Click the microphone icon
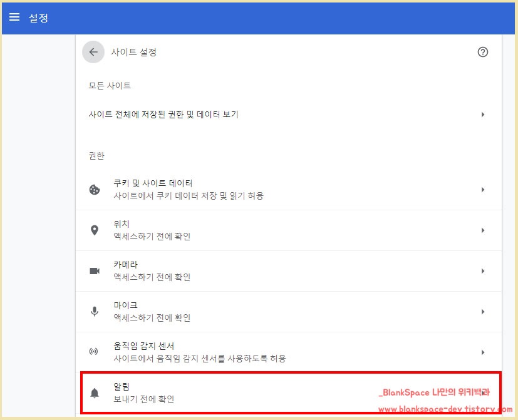Screen dimensions: 518x420 (95, 312)
